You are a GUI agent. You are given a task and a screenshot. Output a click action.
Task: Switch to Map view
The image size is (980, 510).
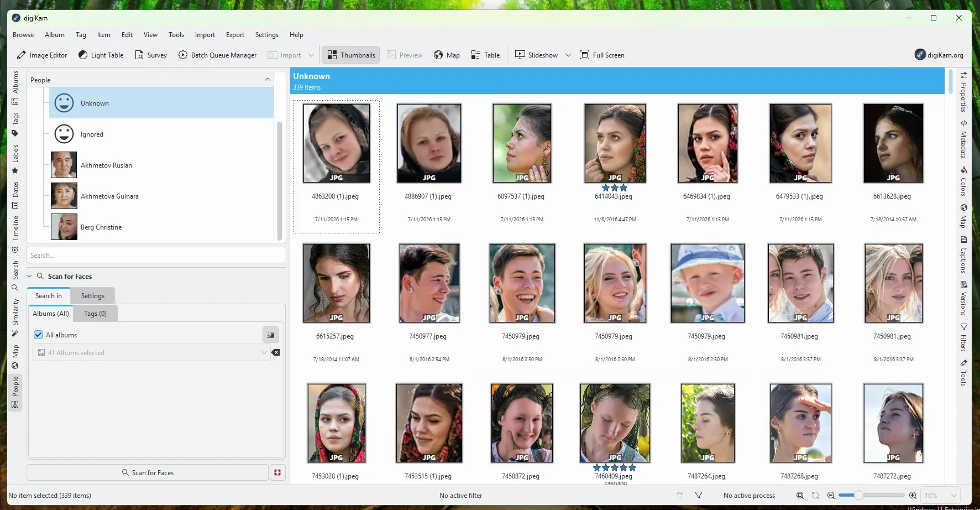click(447, 55)
